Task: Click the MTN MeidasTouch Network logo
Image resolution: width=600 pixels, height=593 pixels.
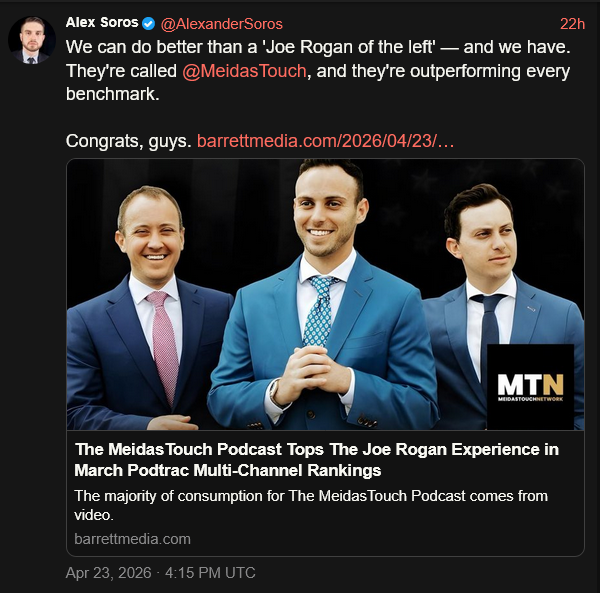Action: pos(530,387)
